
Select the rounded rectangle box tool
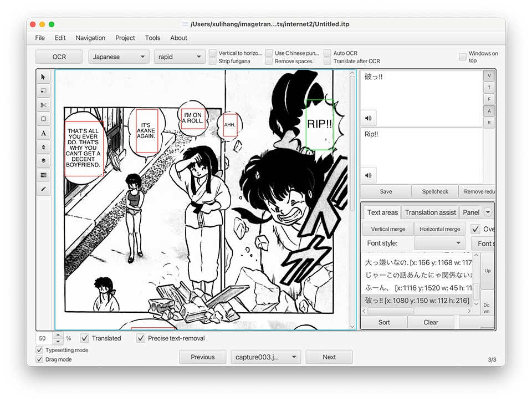(x=43, y=119)
